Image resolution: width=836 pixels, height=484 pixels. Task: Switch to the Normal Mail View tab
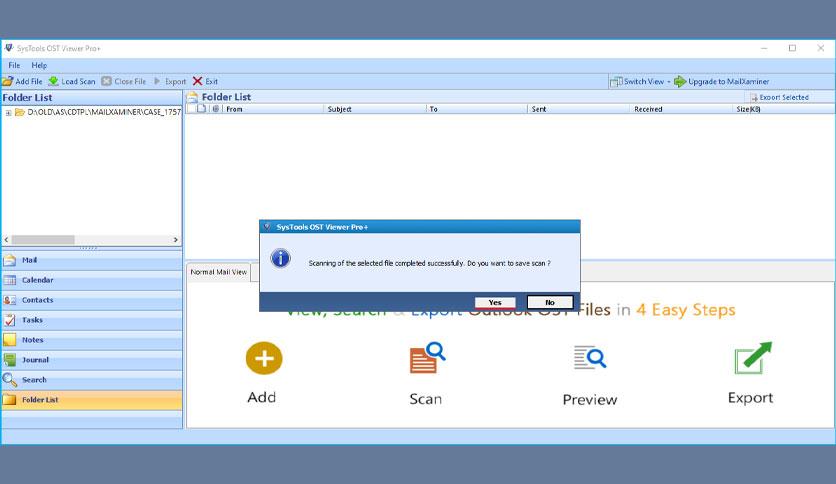point(218,272)
